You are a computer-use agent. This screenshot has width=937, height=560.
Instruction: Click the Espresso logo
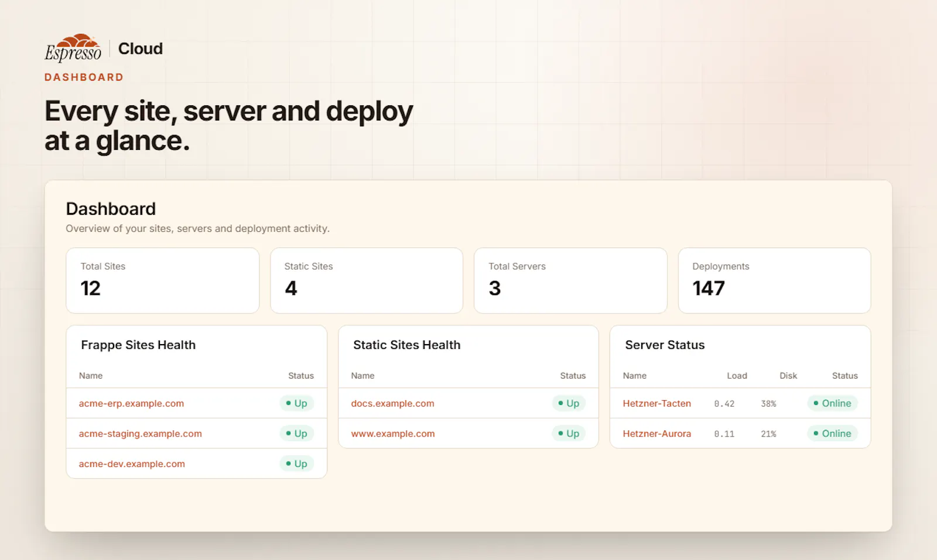[x=73, y=48]
